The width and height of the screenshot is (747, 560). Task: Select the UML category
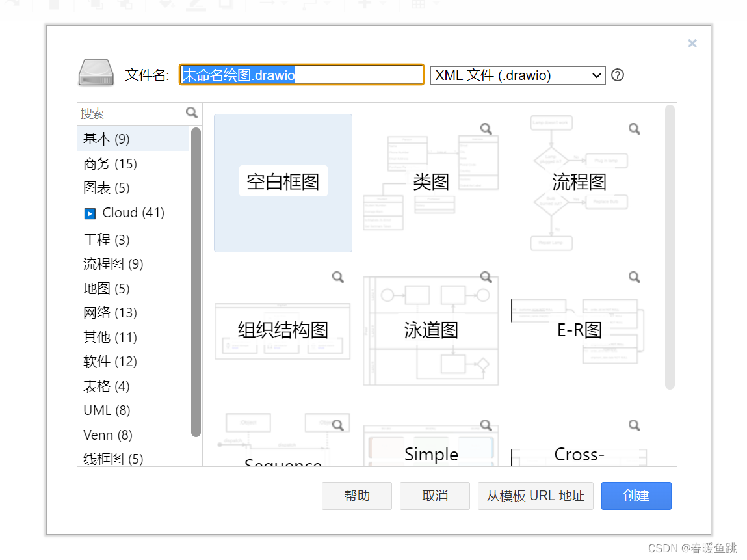click(x=106, y=410)
